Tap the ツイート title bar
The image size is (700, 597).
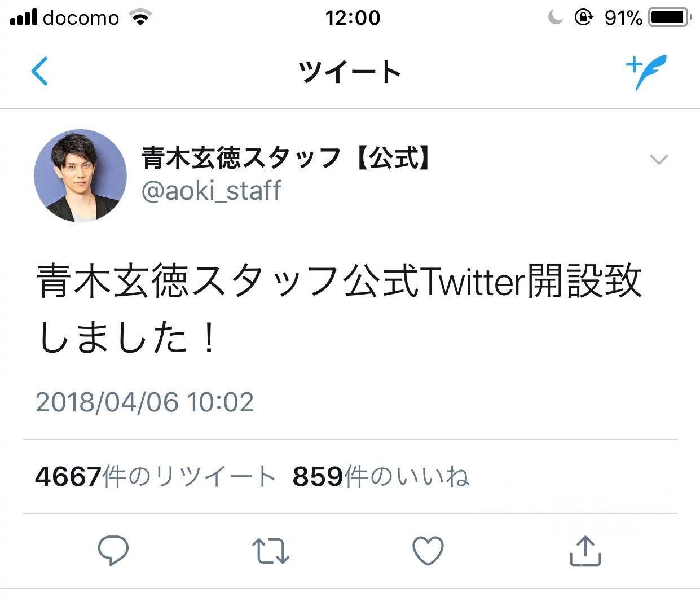tap(350, 72)
